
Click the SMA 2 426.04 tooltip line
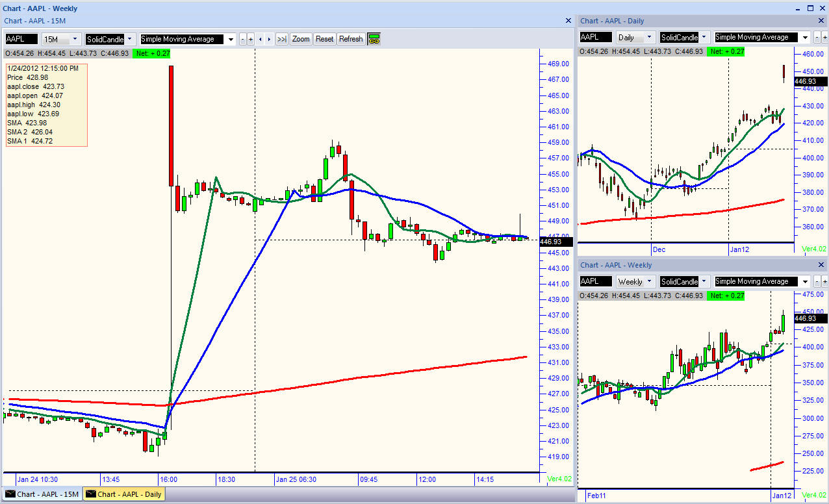29,132
